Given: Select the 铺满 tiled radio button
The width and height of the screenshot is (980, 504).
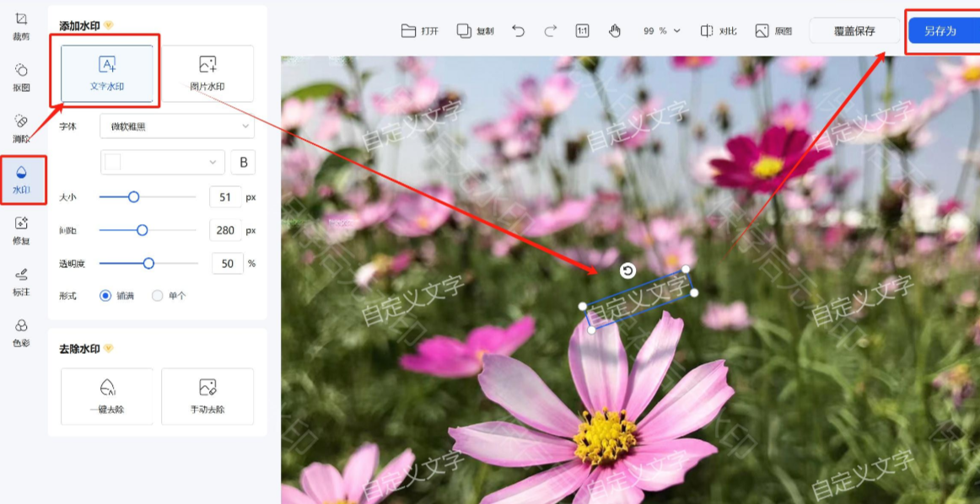Looking at the screenshot, I should click(x=105, y=296).
